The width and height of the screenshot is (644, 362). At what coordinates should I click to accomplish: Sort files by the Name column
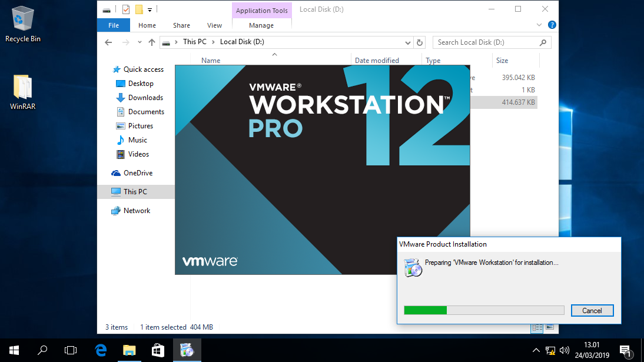(211, 61)
